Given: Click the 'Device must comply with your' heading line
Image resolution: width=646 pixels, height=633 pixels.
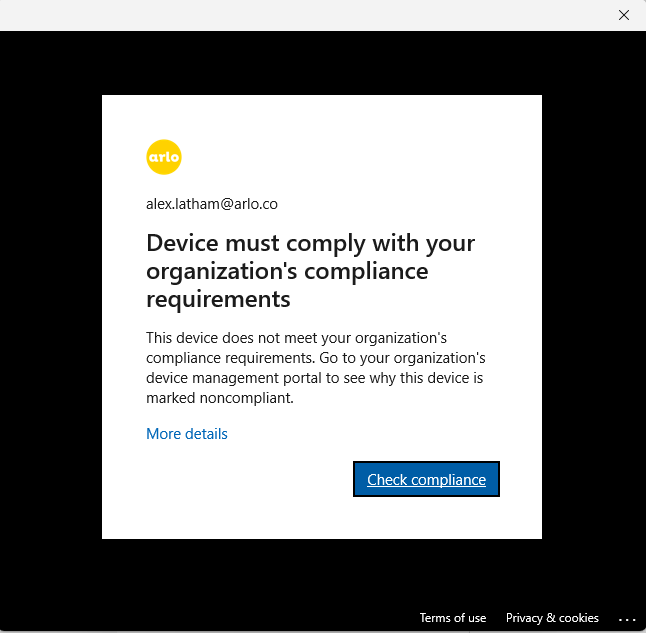Looking at the screenshot, I should click(310, 243).
